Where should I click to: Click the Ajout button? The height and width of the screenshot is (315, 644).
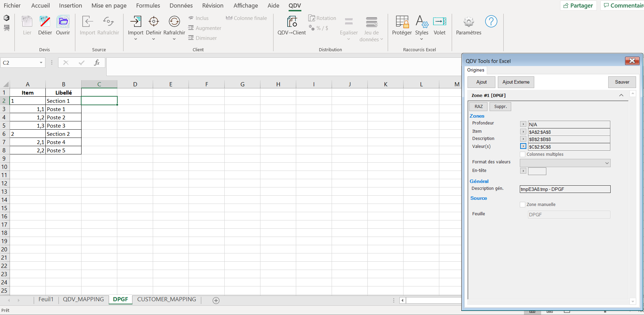pos(481,82)
